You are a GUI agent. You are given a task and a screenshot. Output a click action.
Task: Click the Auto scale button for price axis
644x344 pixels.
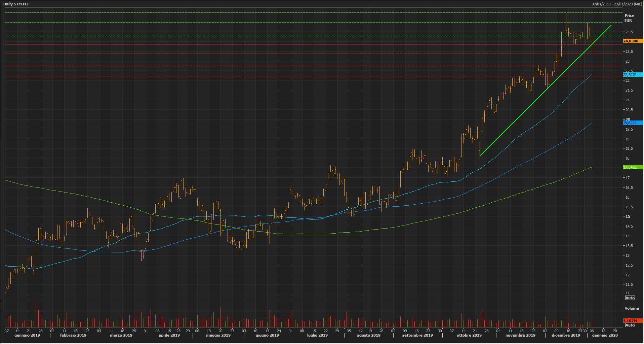pos(630,298)
